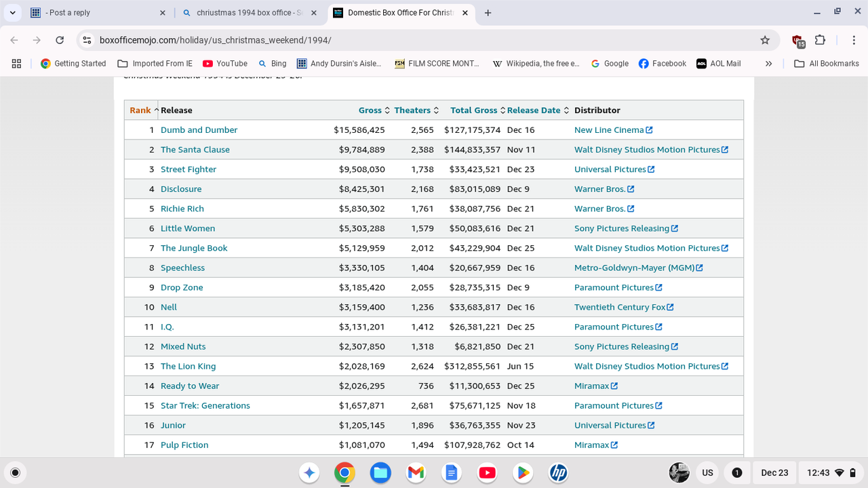
Task: Open Metro-Goldwyn-Mayer (MGM) distributor link
Action: (638, 267)
